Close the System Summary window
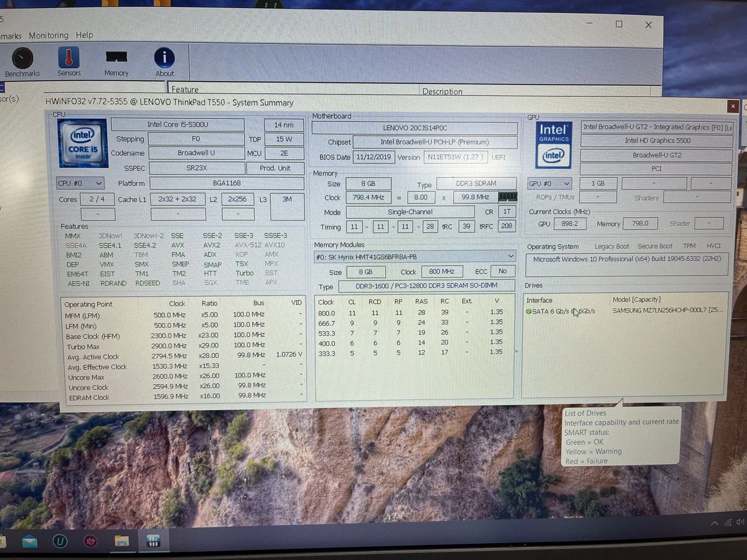The height and width of the screenshot is (560, 747). 733,106
